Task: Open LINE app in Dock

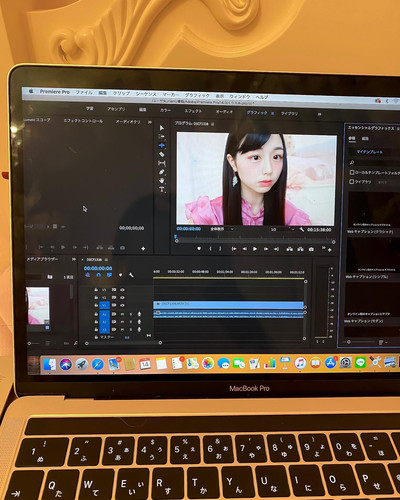Action: click(361, 362)
